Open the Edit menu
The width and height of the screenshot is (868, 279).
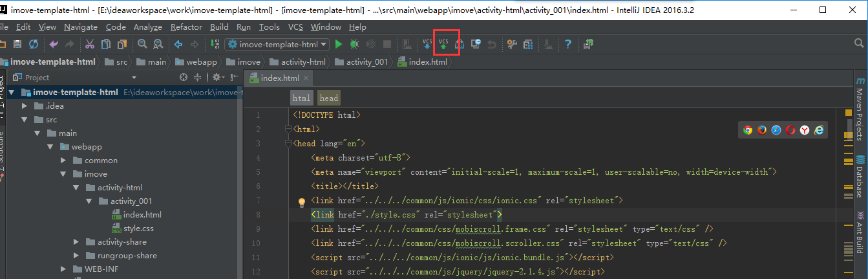coord(23,27)
